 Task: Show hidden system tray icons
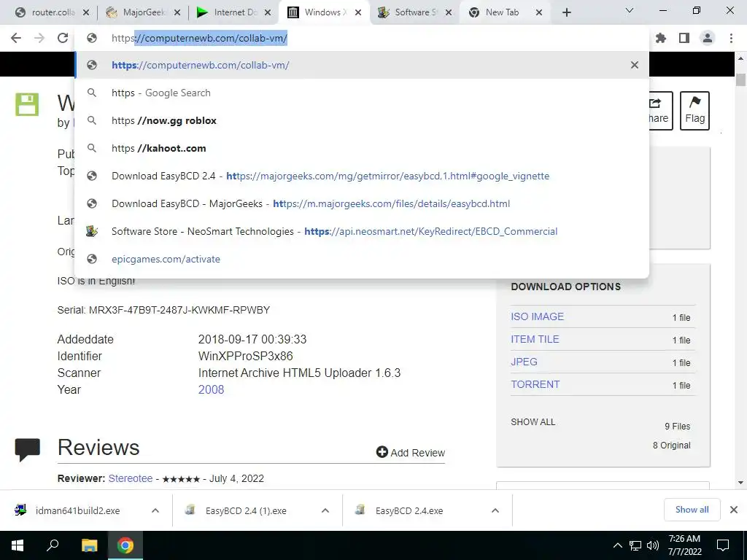[x=617, y=545]
